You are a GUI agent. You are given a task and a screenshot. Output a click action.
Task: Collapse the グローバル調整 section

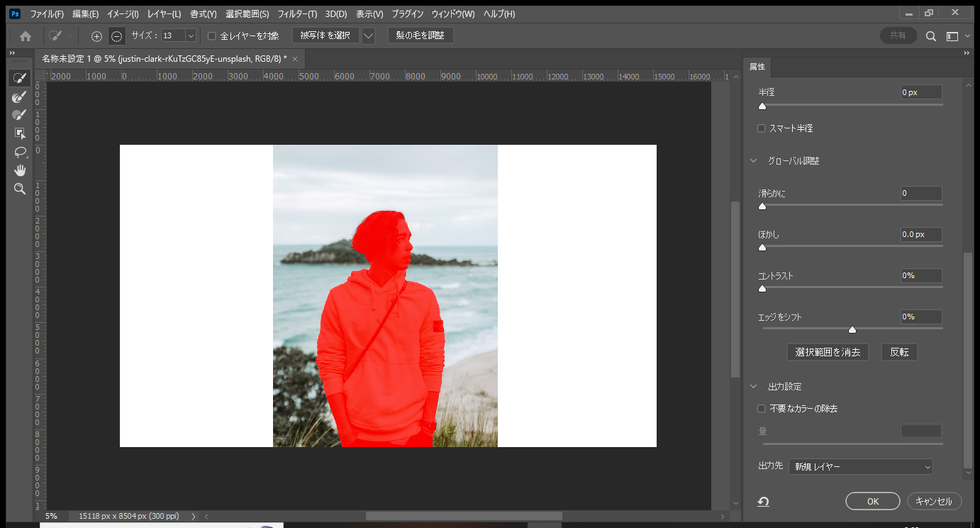tap(753, 160)
